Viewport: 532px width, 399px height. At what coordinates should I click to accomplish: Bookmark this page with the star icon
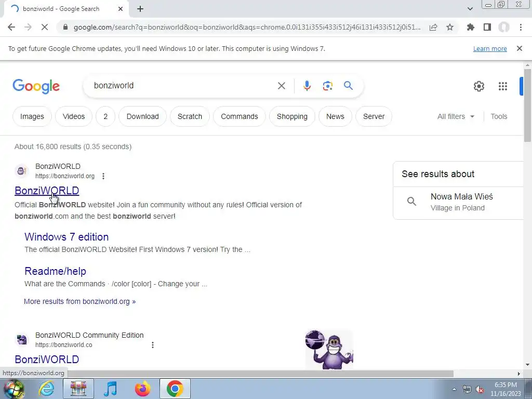[450, 27]
